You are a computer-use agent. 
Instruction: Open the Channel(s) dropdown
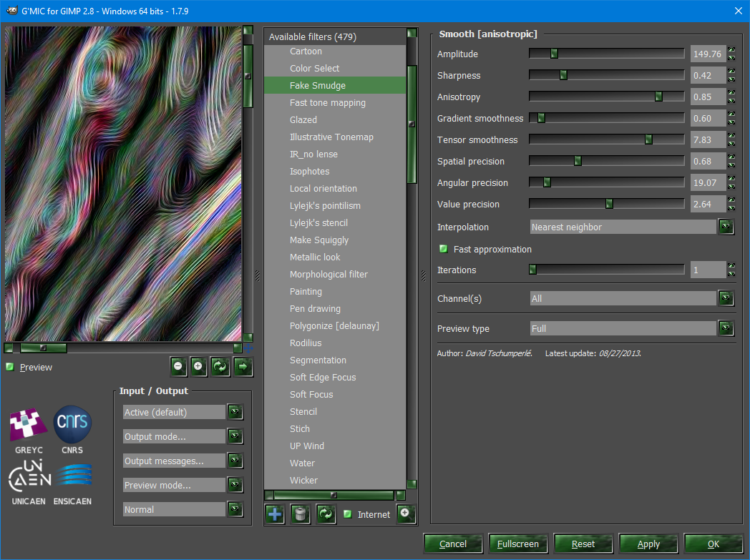(x=726, y=298)
